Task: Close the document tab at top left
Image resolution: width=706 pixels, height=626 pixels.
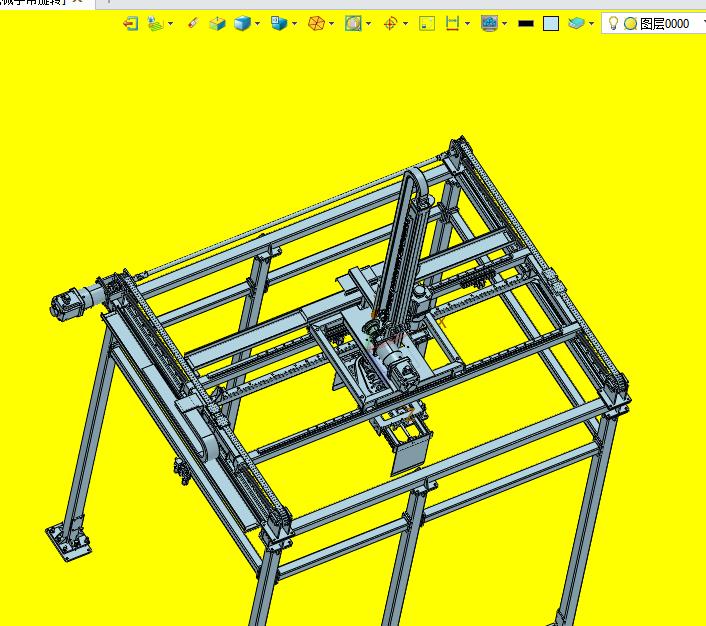Action: [77, 1]
